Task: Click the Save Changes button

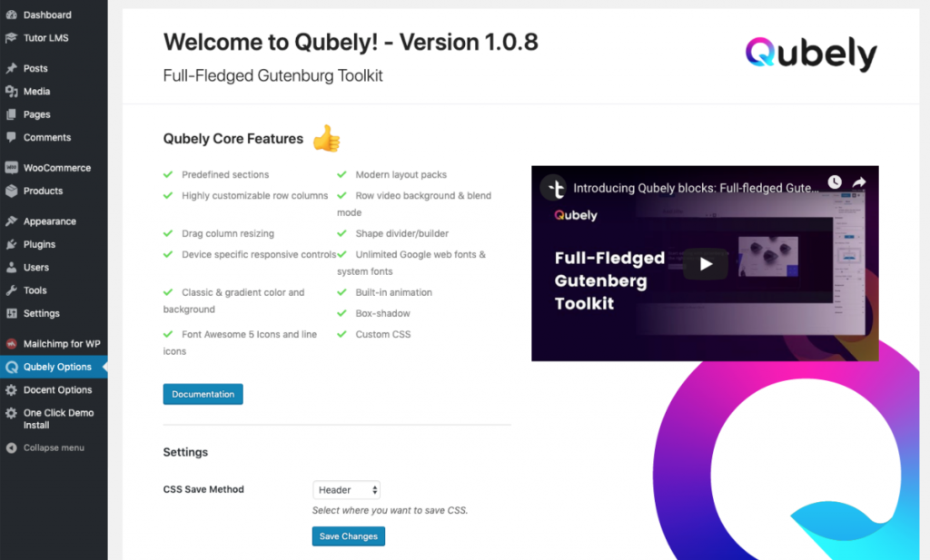Action: click(349, 536)
